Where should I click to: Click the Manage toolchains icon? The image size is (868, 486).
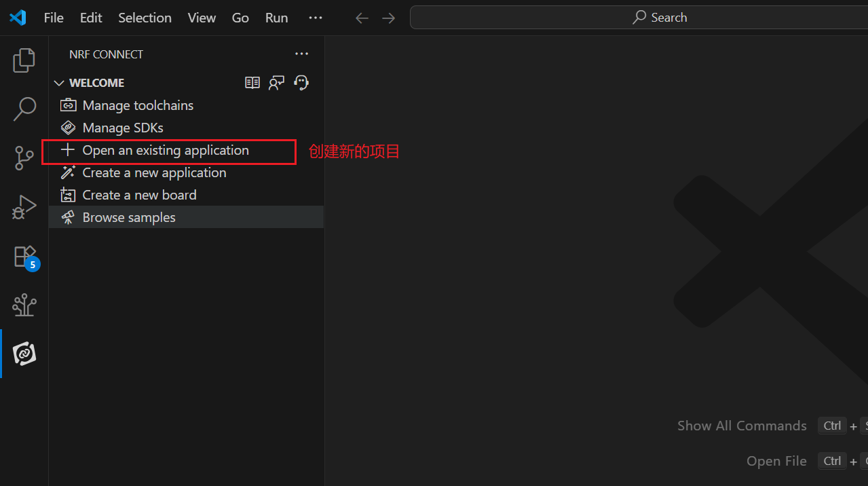(68, 105)
